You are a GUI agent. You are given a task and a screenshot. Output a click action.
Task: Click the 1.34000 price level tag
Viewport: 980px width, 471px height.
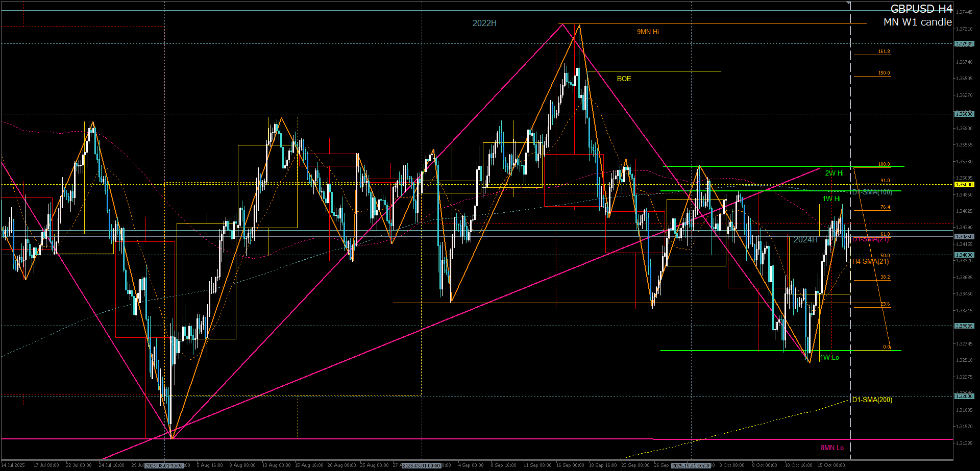(964, 255)
